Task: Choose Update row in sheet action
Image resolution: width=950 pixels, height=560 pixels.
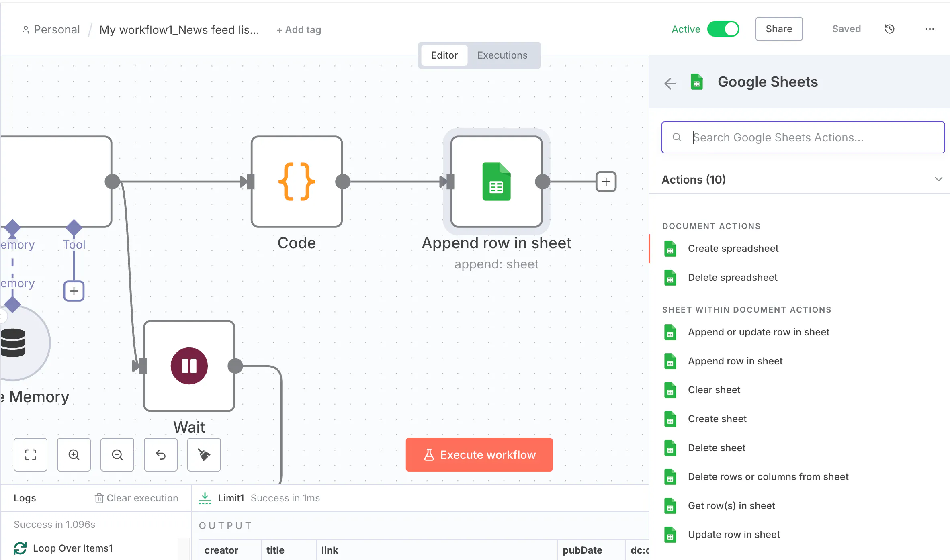Action: (800, 535)
